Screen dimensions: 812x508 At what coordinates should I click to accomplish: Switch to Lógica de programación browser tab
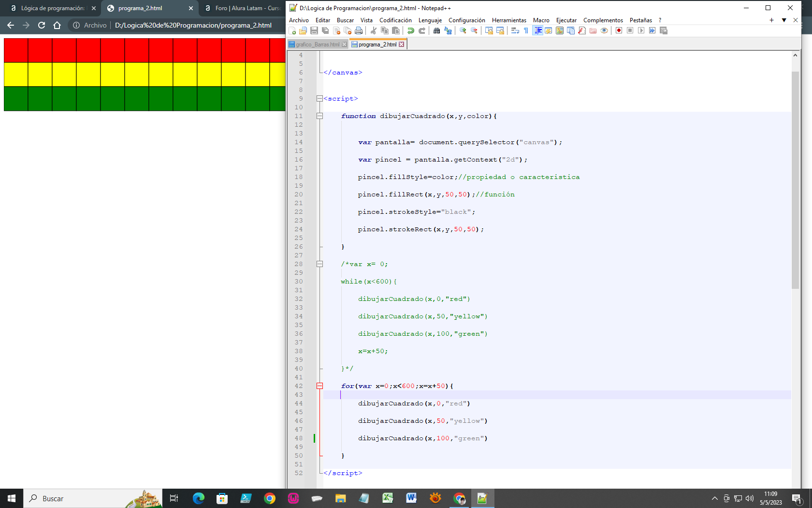(52, 8)
